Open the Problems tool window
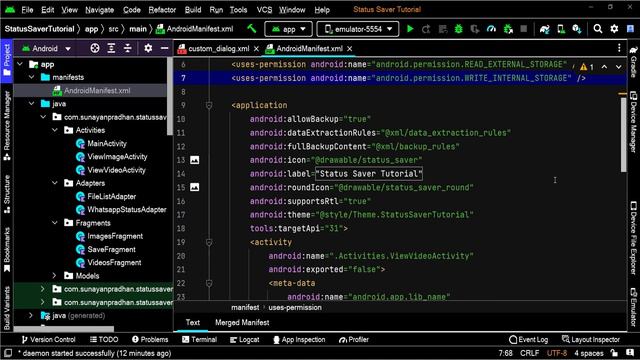 [x=150, y=339]
